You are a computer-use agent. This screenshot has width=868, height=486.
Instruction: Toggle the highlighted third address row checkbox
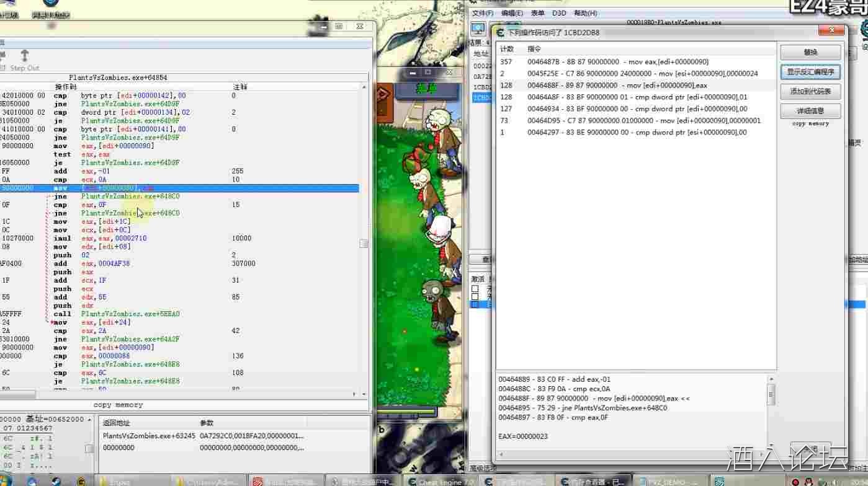click(x=475, y=305)
